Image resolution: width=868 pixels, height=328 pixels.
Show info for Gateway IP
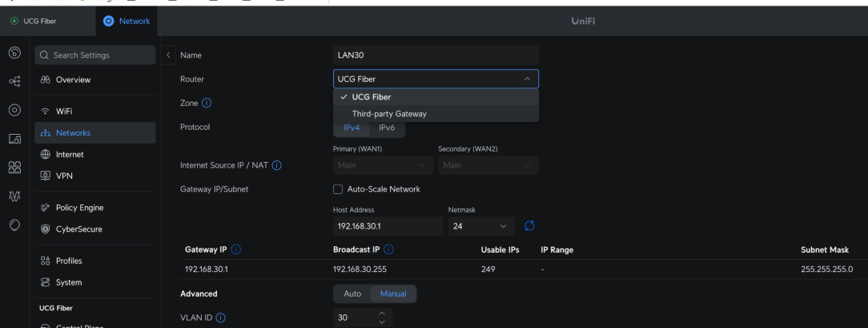click(236, 250)
